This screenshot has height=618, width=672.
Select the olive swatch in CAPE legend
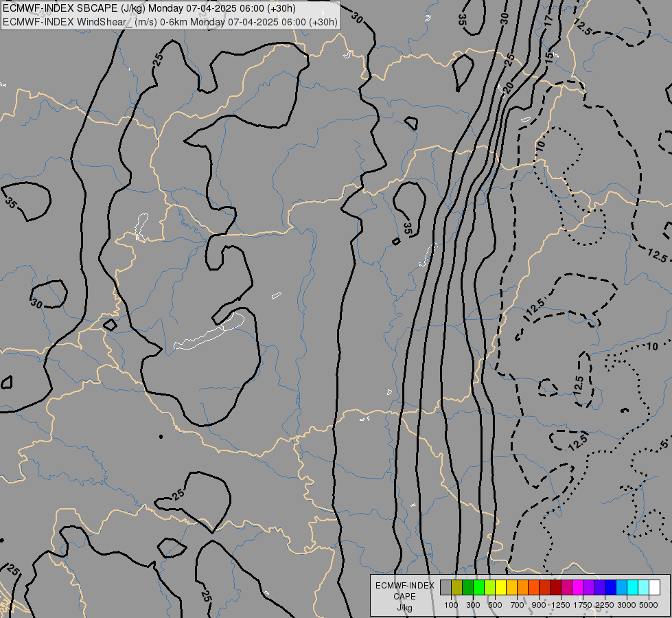click(x=457, y=587)
